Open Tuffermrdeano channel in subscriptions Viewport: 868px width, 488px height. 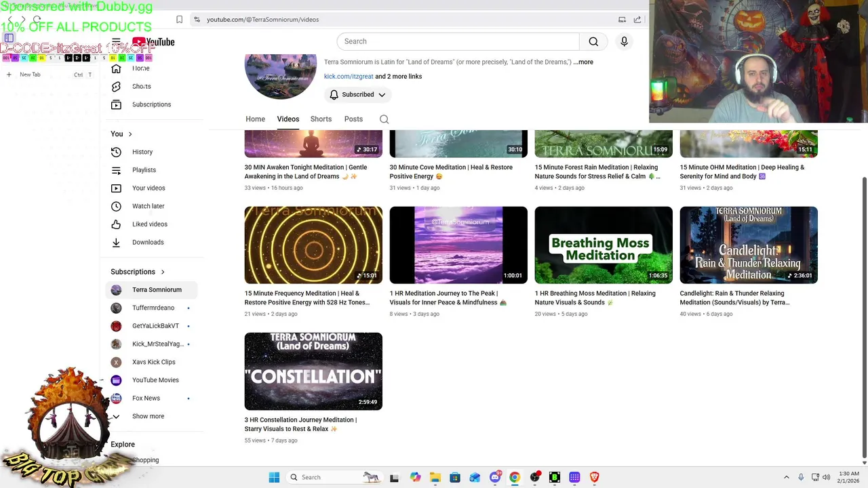[152, 308]
